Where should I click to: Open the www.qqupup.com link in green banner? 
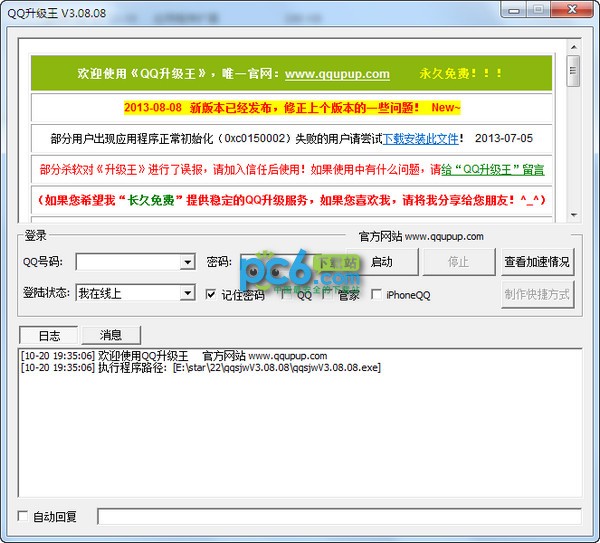pos(337,74)
